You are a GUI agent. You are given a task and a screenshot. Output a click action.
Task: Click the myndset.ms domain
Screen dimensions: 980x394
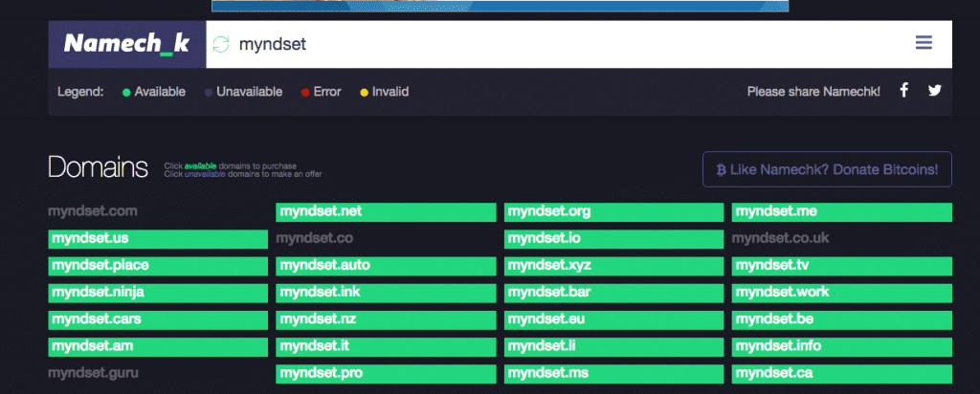613,374
